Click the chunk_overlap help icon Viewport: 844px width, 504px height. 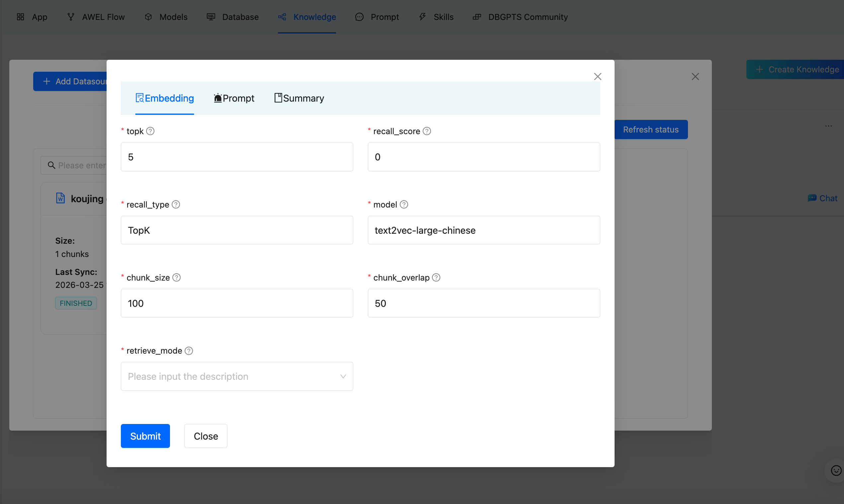(x=436, y=278)
